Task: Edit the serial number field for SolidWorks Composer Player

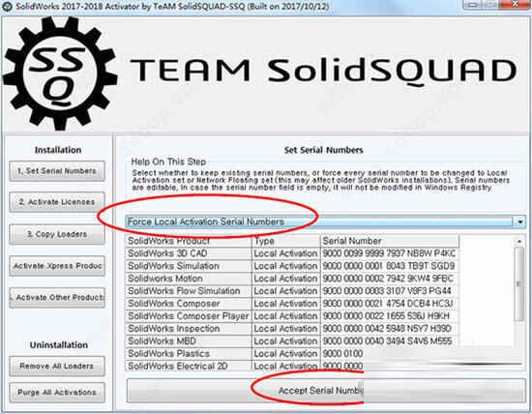Action: (390, 316)
